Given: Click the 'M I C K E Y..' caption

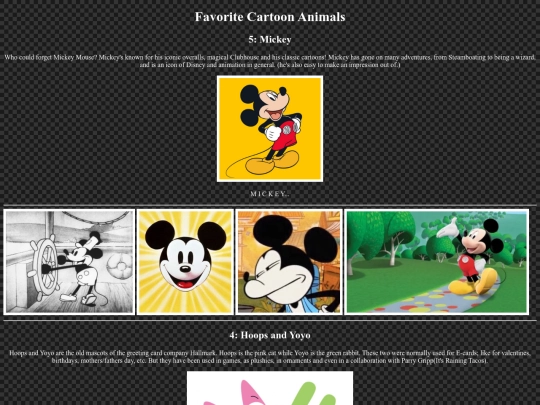Looking at the screenshot, I should click(270, 194).
